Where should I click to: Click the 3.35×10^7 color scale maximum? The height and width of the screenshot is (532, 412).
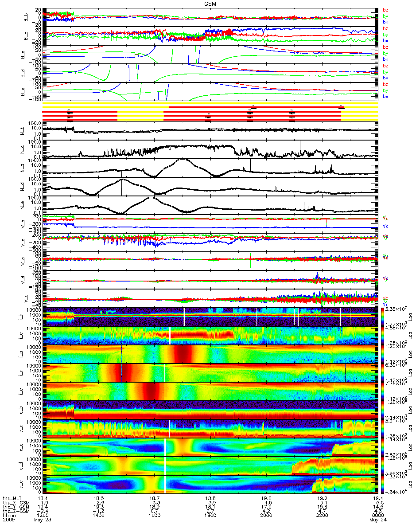point(395,308)
